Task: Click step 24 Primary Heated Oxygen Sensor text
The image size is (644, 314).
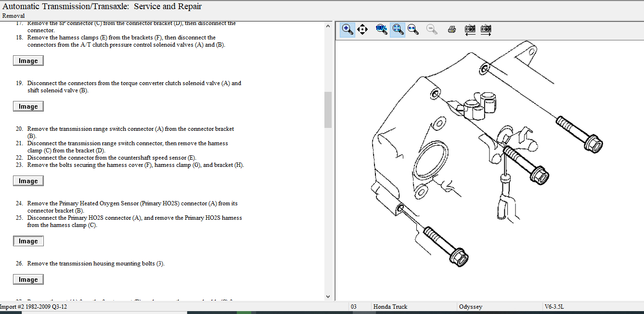Action: coord(132,207)
